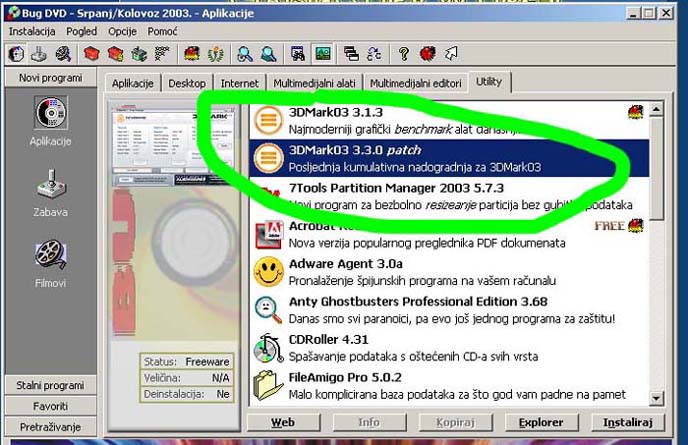
Task: Switch to the Aplikacije tab
Action: pyautogui.click(x=133, y=83)
